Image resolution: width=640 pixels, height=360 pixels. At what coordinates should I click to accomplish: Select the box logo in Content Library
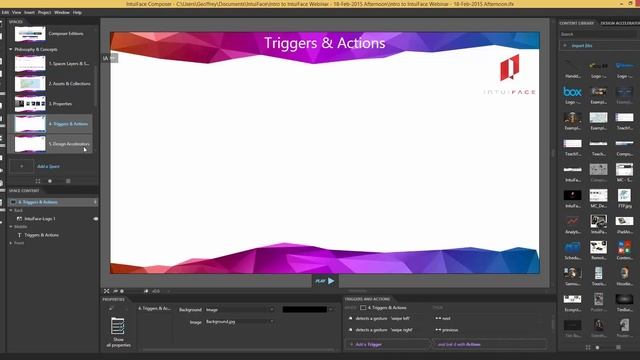(572, 92)
